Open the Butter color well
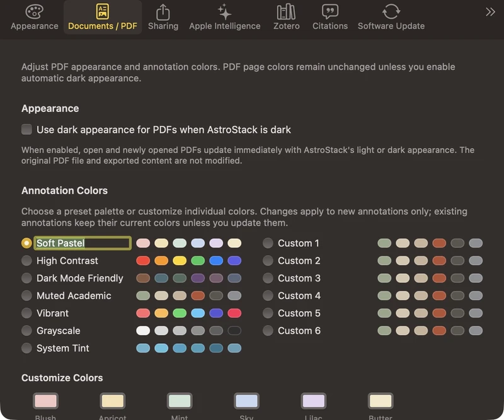Viewport: 504px width, 420px height. [381, 400]
